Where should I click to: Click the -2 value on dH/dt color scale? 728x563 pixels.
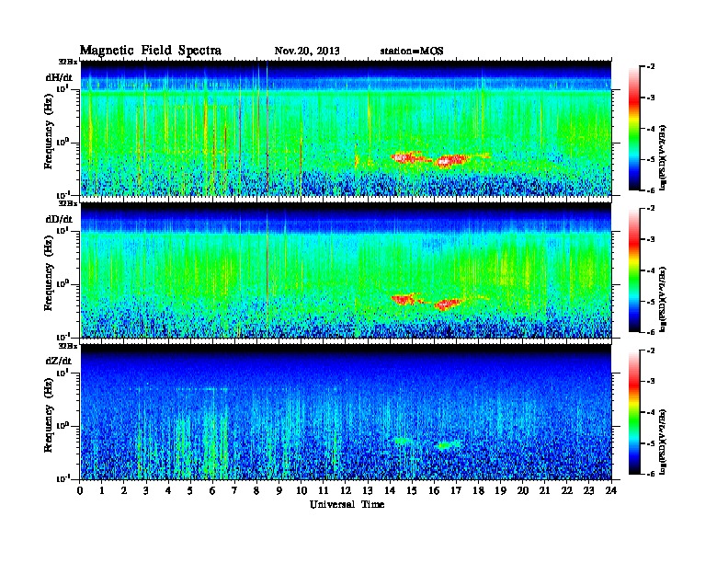point(651,67)
